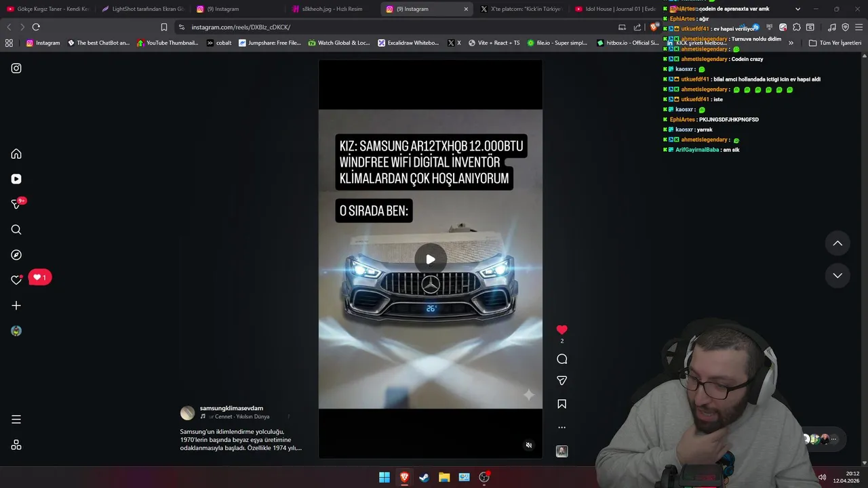Image resolution: width=868 pixels, height=488 pixels.
Task: Open the apps grid in bookmarks bar
Action: point(9,43)
